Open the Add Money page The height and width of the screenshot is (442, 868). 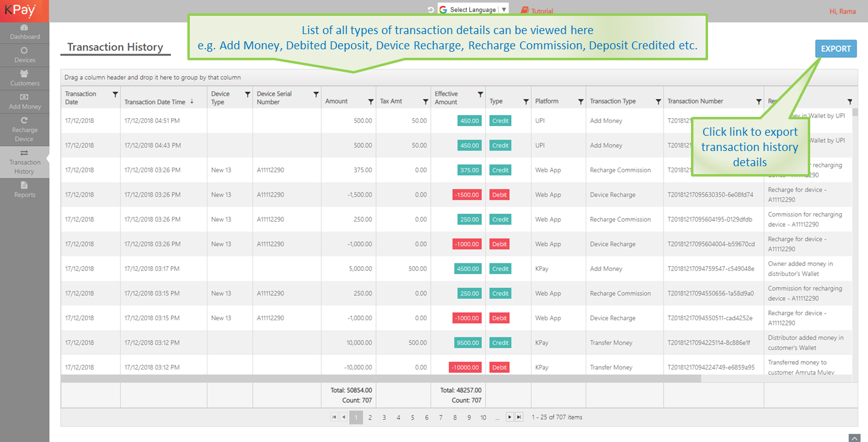point(24,102)
